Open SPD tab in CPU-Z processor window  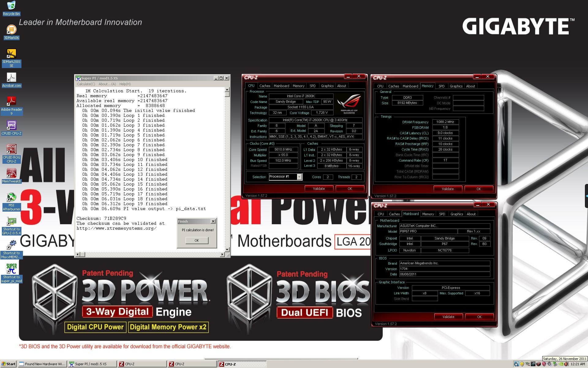(312, 86)
